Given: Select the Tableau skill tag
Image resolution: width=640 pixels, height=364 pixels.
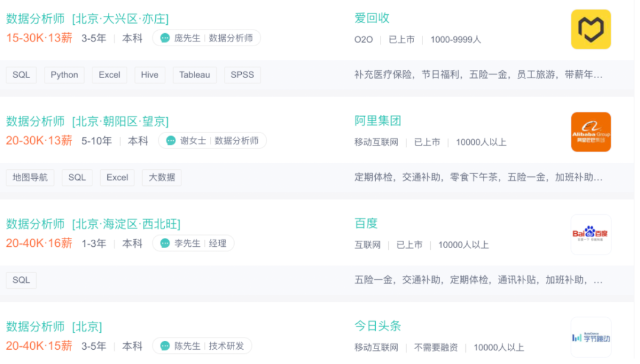Looking at the screenshot, I should point(194,75).
